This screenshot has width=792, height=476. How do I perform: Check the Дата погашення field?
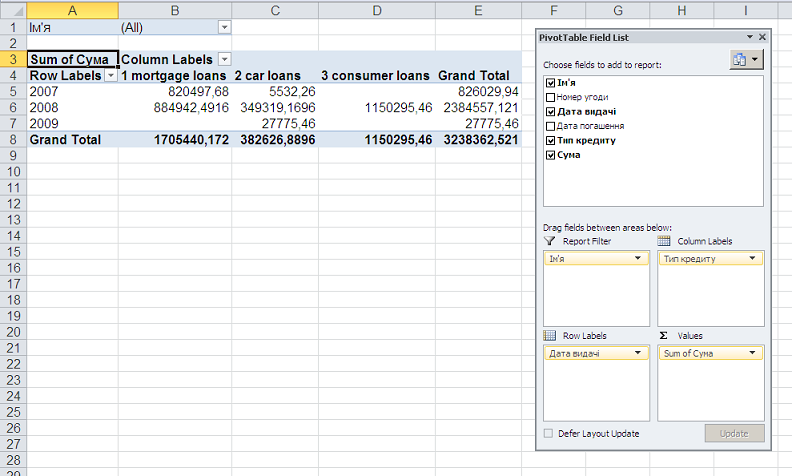(x=550, y=126)
